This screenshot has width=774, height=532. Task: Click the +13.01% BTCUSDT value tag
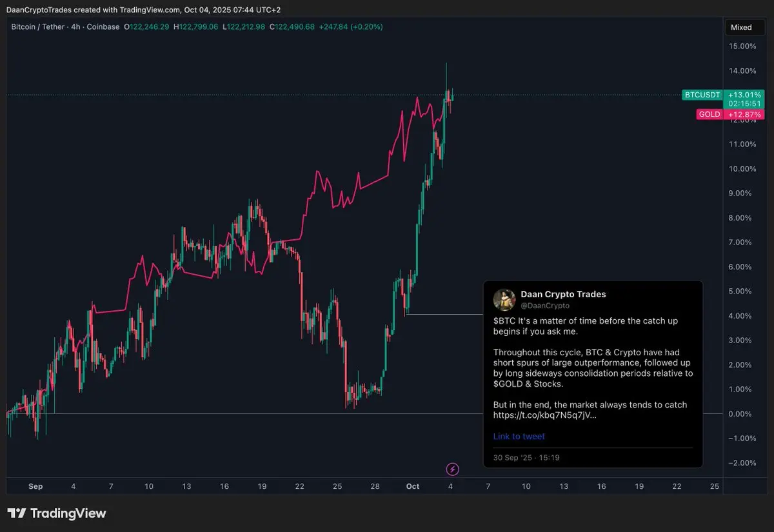[744, 95]
